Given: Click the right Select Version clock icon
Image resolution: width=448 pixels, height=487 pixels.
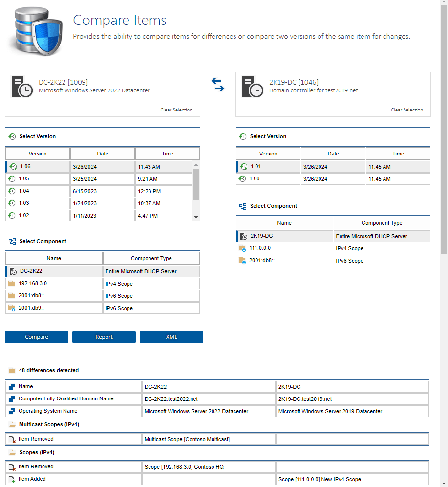Looking at the screenshot, I should click(243, 136).
